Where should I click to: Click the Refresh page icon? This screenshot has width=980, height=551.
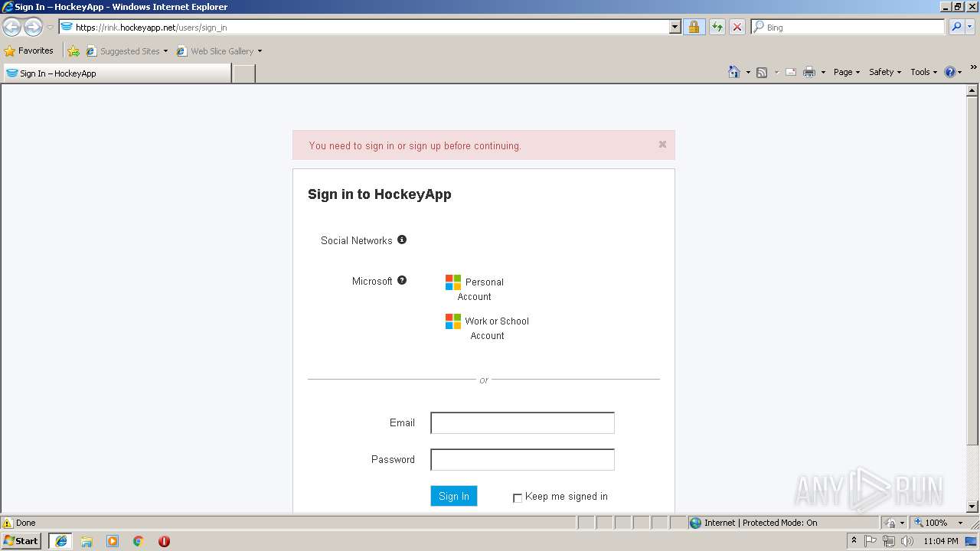717,27
